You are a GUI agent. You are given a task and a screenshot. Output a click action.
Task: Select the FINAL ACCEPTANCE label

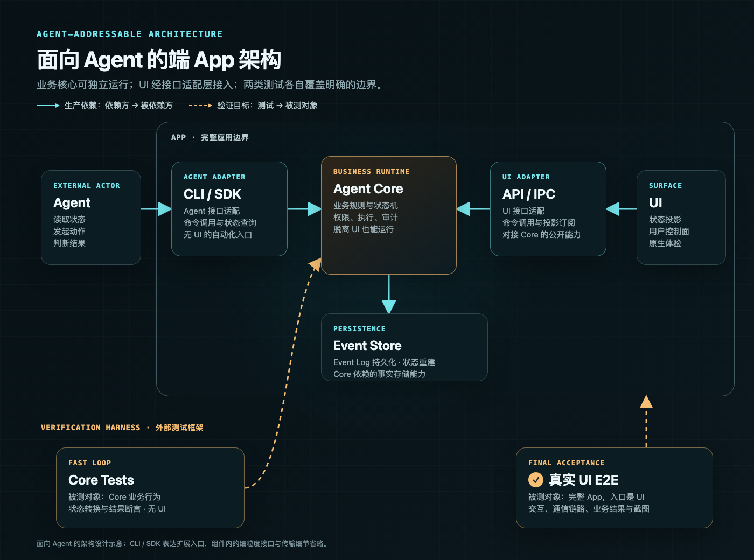(566, 463)
